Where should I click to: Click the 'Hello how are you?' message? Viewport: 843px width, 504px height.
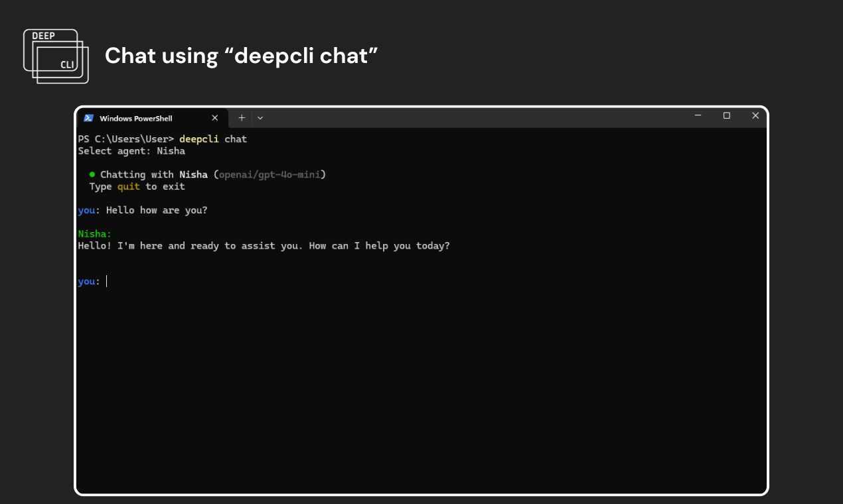[x=155, y=210]
